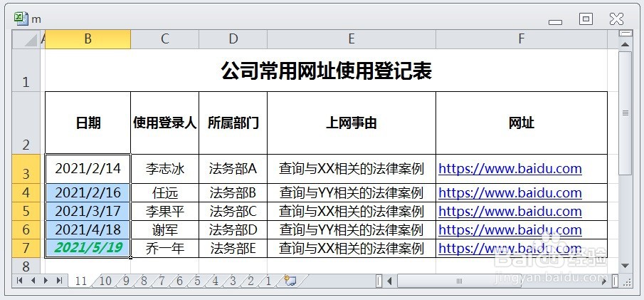
Task: Select row 4 header
Action: pos(26,192)
